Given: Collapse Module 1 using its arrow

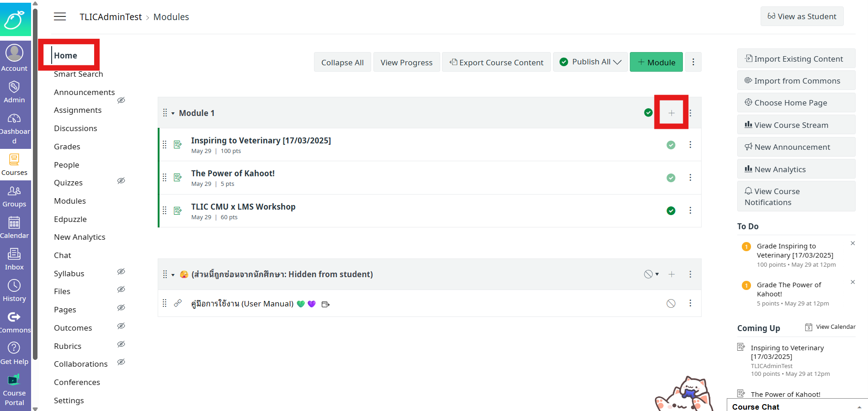Looking at the screenshot, I should (173, 113).
